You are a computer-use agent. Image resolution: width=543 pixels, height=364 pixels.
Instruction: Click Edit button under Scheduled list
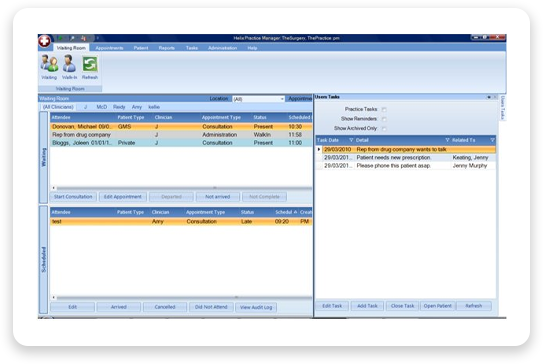click(x=72, y=307)
